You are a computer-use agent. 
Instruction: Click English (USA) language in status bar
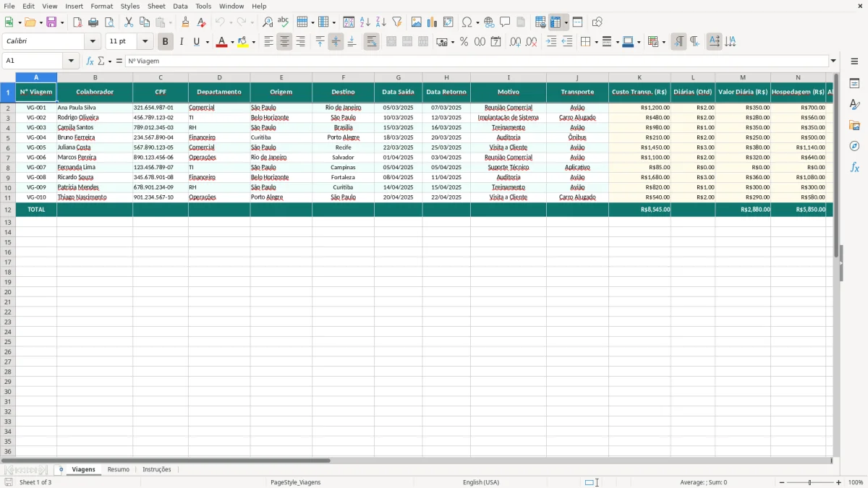481,482
